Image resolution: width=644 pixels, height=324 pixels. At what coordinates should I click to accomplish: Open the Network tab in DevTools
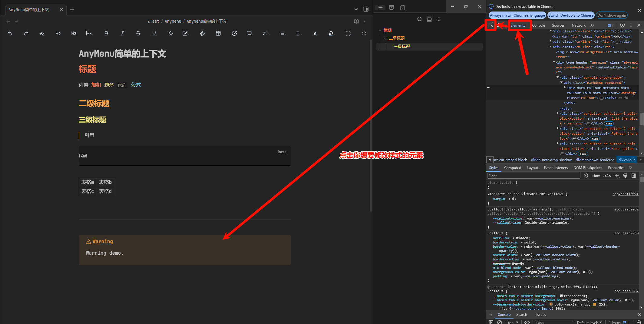pyautogui.click(x=578, y=25)
